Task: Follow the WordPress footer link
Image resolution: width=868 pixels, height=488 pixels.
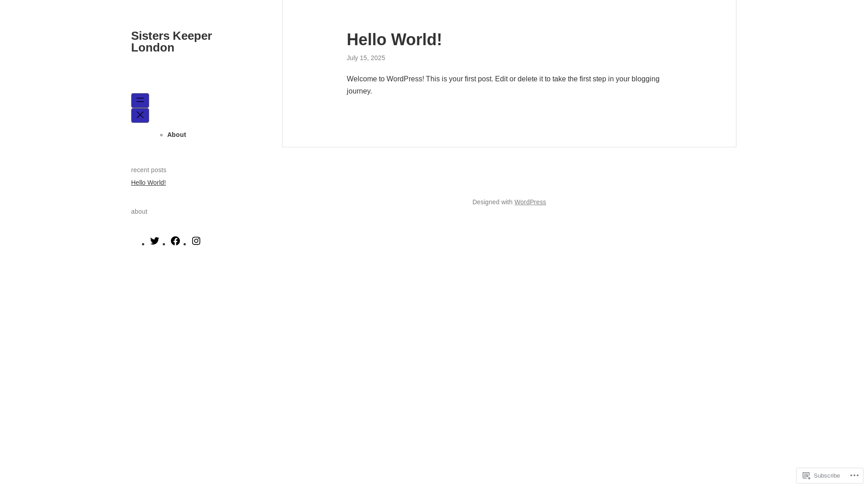Action: (530, 202)
